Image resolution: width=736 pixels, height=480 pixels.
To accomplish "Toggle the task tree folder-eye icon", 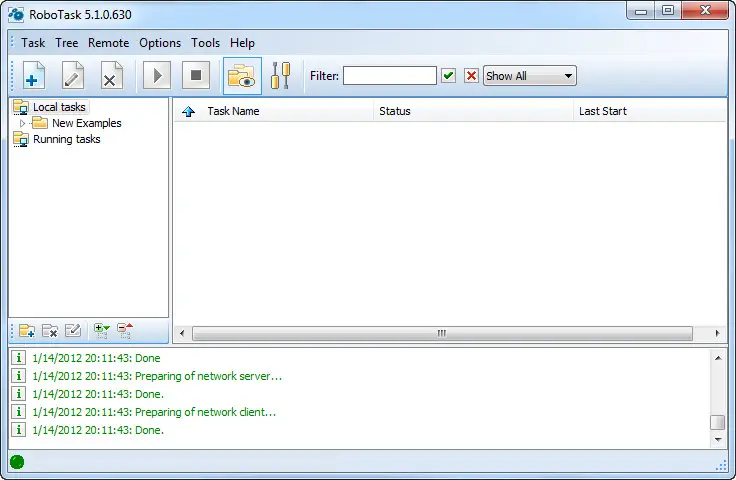I will coord(242,76).
